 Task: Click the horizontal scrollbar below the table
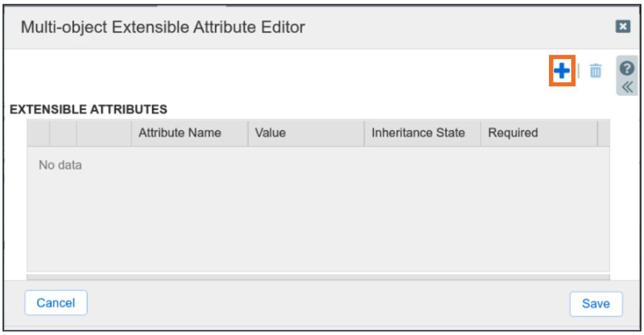pos(318,277)
